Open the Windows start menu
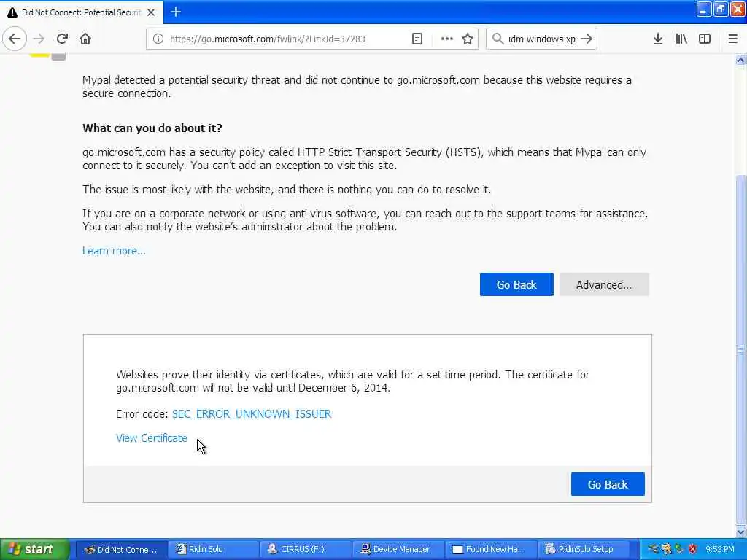Viewport: 747px width, 560px height. tap(35, 549)
